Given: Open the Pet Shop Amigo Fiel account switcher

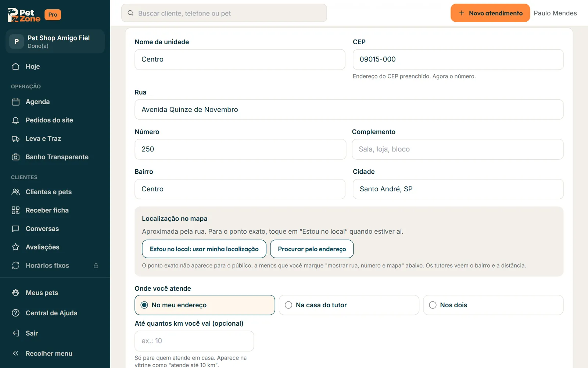Looking at the screenshot, I should [55, 42].
